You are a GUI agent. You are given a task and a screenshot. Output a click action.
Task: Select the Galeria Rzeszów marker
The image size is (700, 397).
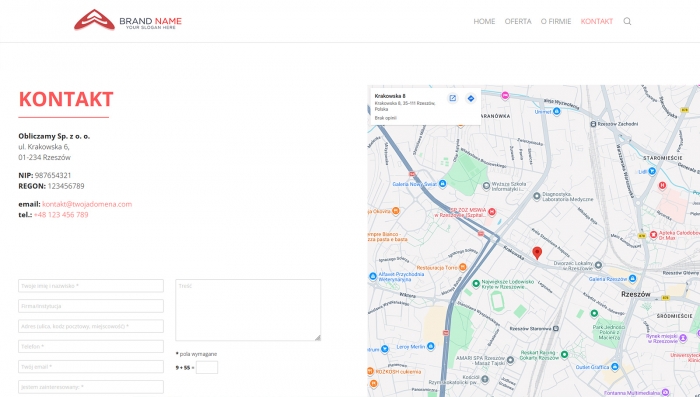coord(632,279)
